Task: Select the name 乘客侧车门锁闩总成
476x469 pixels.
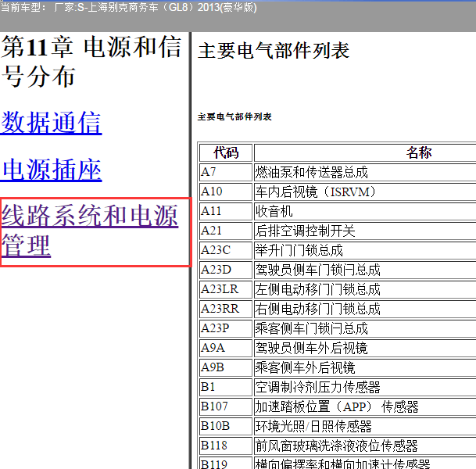Action: tap(311, 328)
